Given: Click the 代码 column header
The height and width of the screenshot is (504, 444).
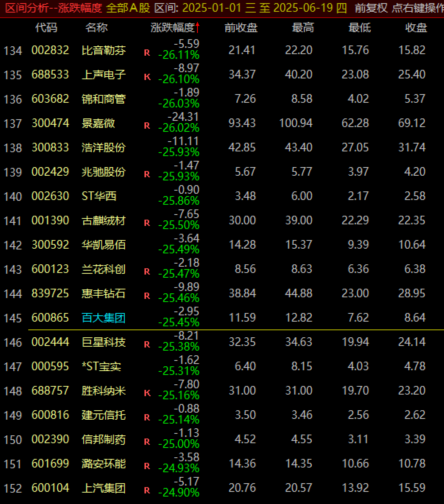Looking at the screenshot, I should click(x=46, y=27).
